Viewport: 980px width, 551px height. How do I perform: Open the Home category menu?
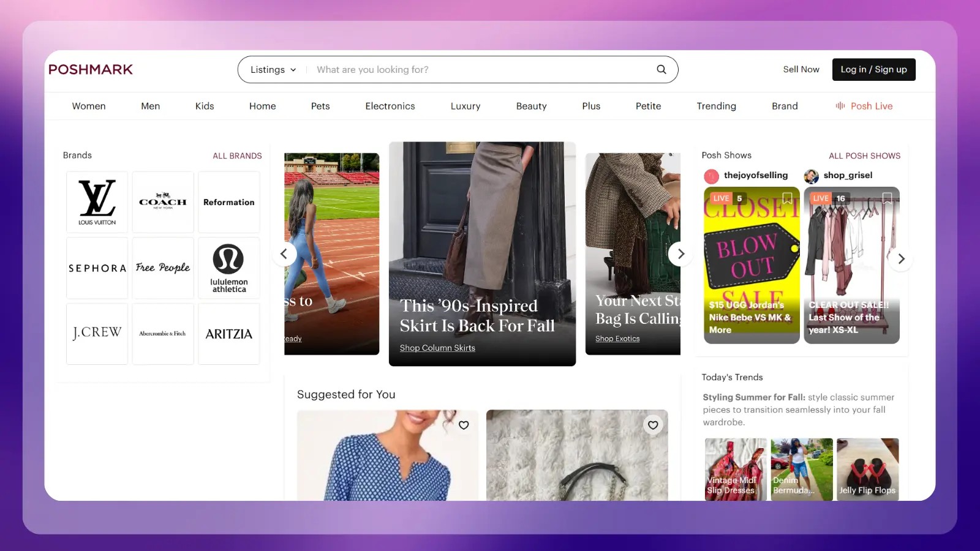(x=263, y=106)
